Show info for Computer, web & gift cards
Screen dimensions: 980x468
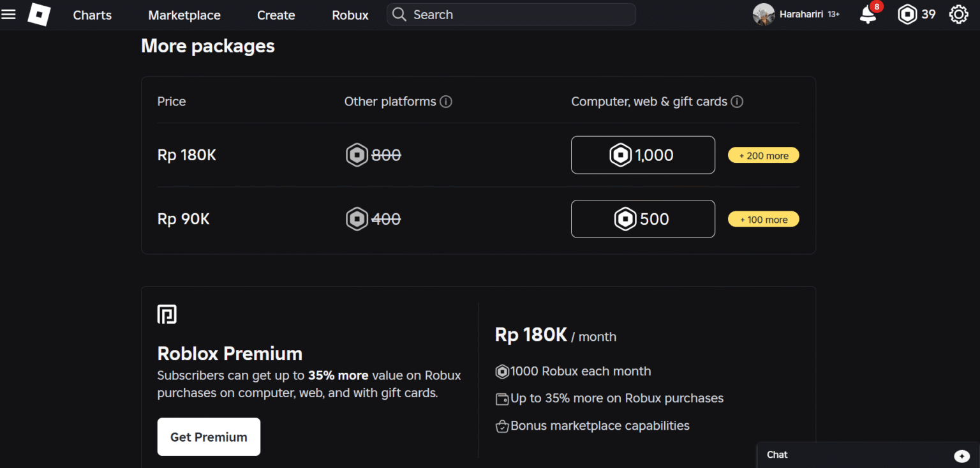coord(737,102)
